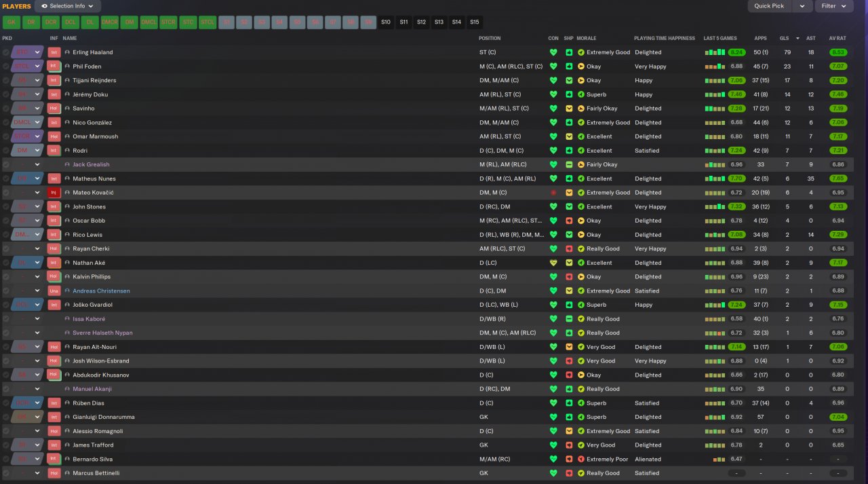Click the Inj injury badge for Mateo Kovačić

pyautogui.click(x=54, y=193)
